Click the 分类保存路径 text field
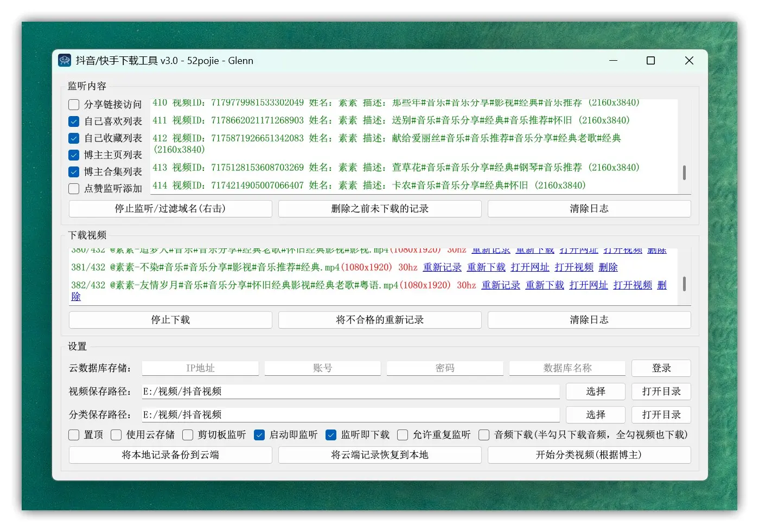The image size is (759, 532). [x=350, y=415]
